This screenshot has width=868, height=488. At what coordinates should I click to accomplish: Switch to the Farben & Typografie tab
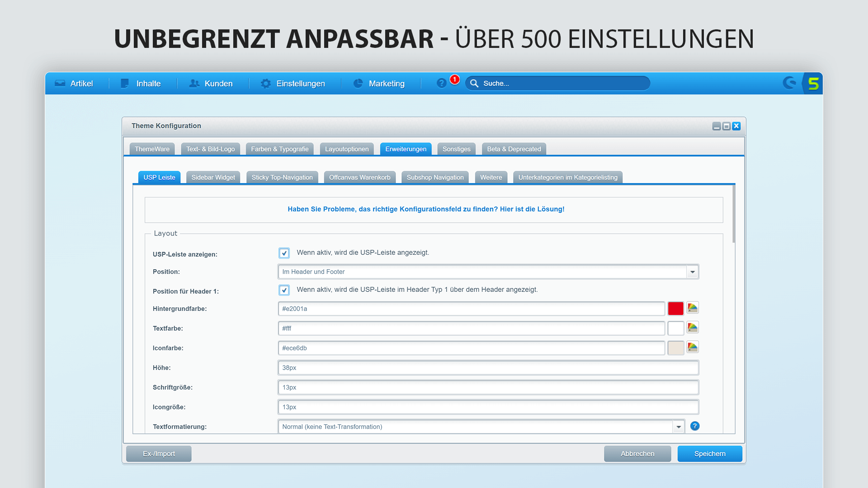[x=279, y=148]
